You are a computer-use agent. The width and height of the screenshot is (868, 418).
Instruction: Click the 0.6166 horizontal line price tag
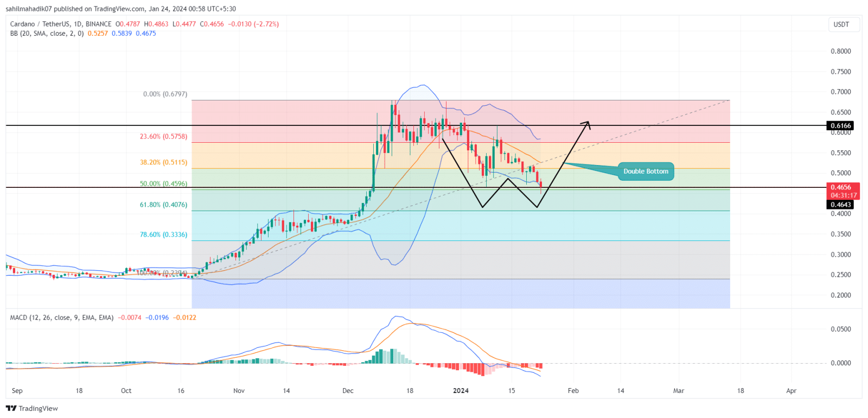841,125
